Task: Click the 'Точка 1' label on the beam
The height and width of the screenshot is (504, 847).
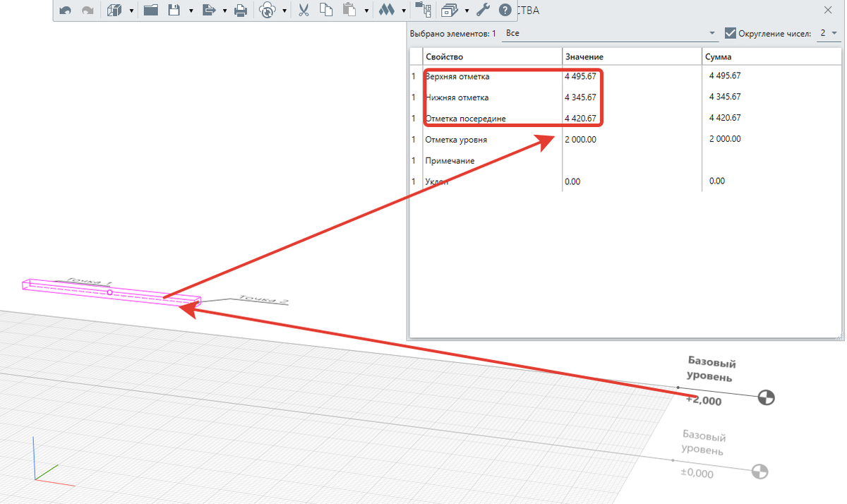Action: tap(90, 282)
